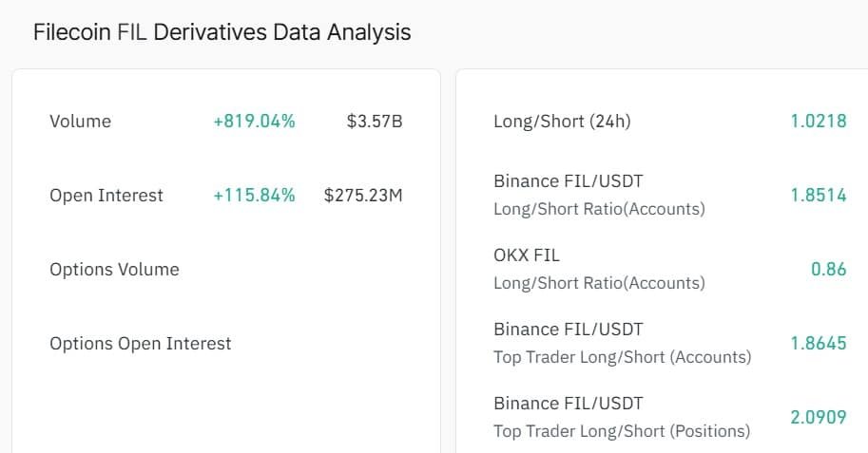Click the 1.8645 top trader value
This screenshot has width=868, height=453.
coord(819,344)
